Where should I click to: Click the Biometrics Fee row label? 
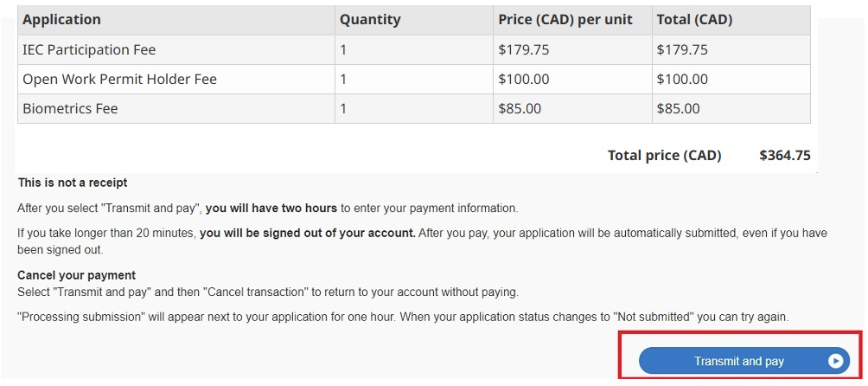click(70, 108)
